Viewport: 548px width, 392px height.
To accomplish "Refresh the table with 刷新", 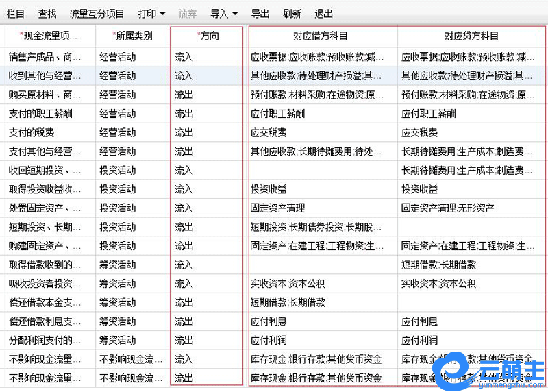I will point(292,14).
